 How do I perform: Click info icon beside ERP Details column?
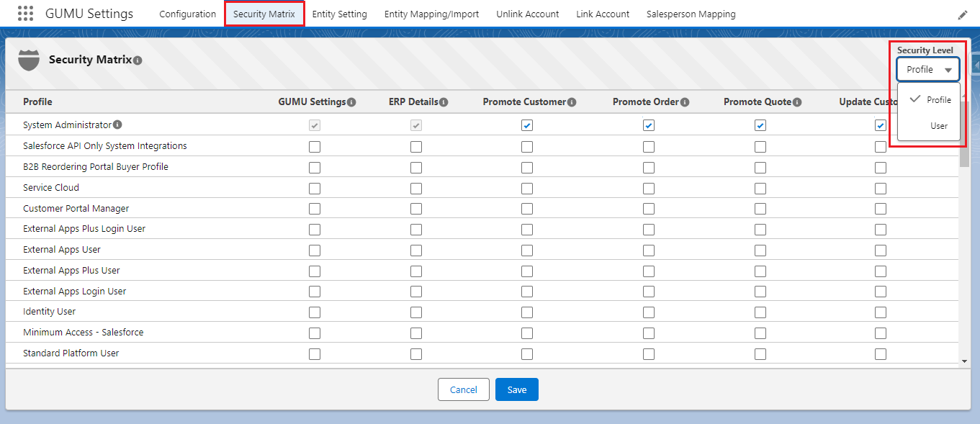(444, 102)
